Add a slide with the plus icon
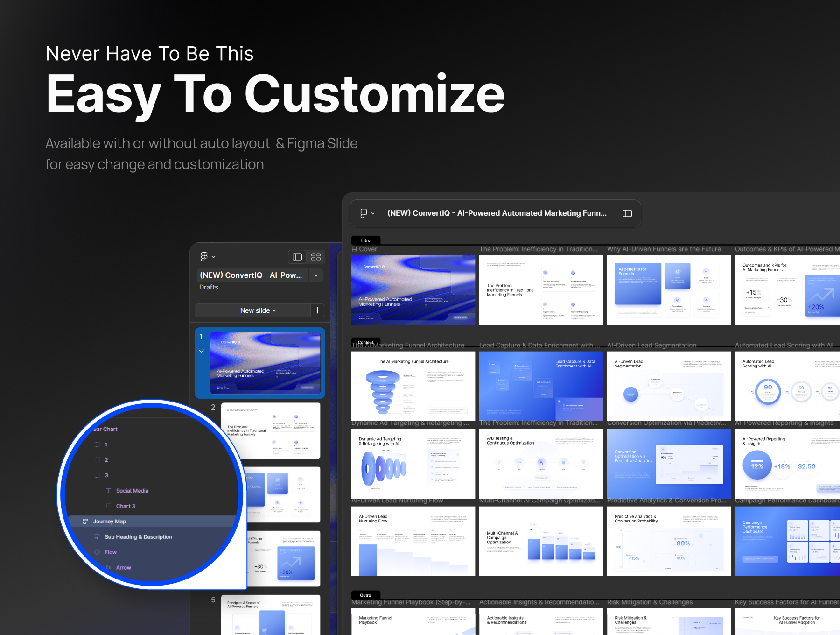The image size is (840, 635). point(317,310)
